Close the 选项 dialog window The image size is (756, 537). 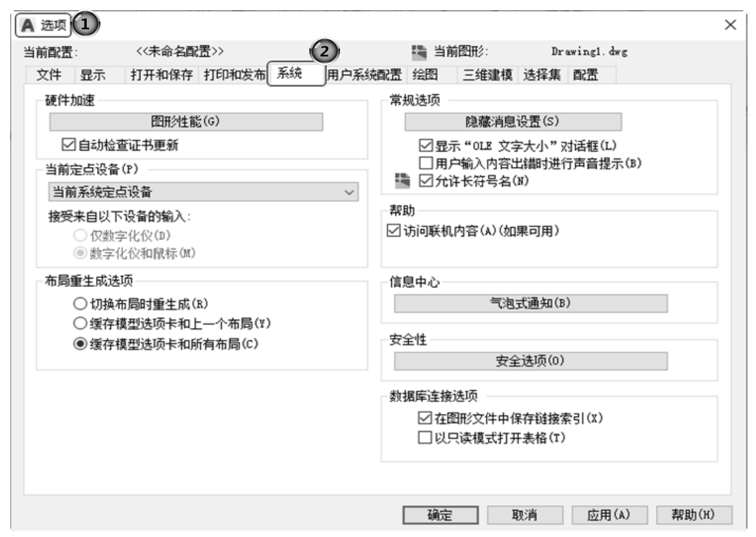tap(730, 25)
